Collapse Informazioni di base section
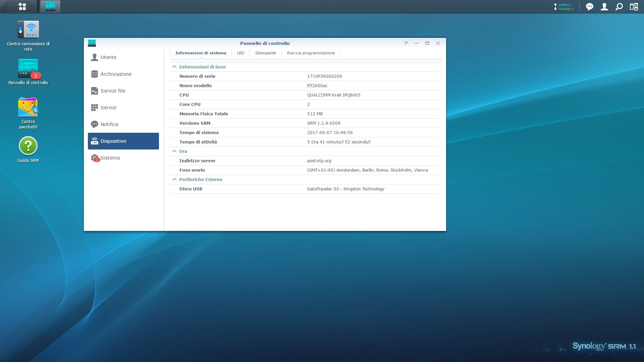 (x=174, y=67)
